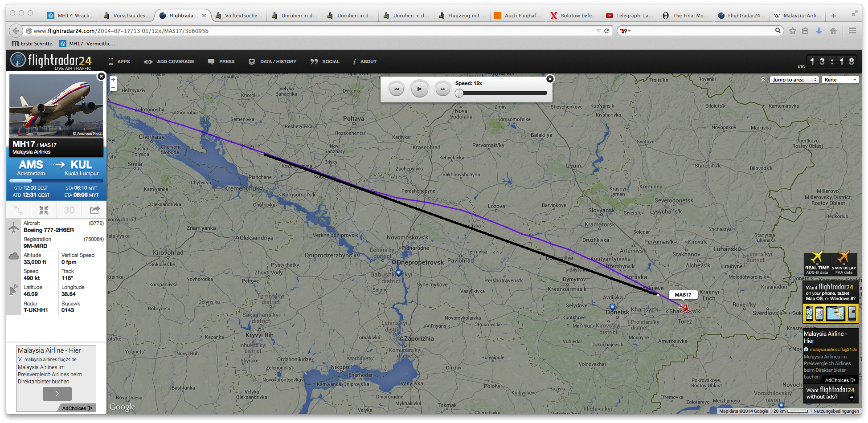Viewport: 868px width, 423px height.
Task: Open the browser hamburger menu
Action: [x=852, y=31]
